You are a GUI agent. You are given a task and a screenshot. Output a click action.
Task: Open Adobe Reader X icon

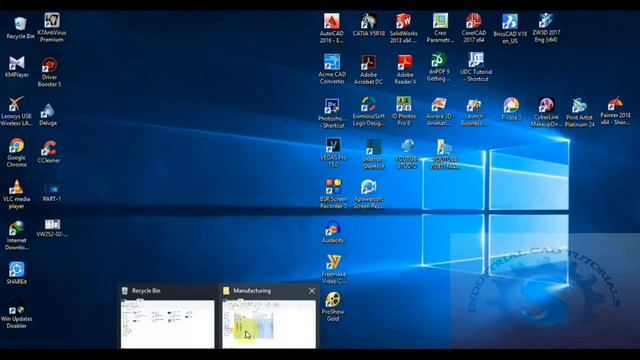click(x=405, y=70)
